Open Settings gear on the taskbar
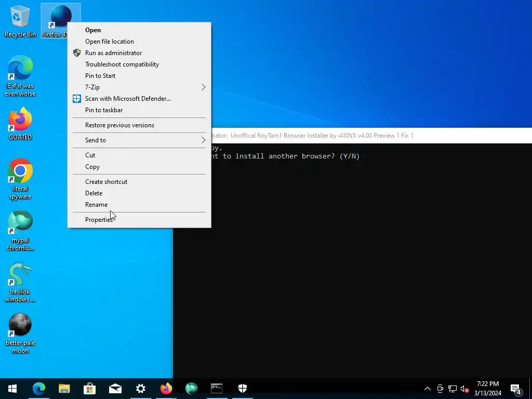 pyautogui.click(x=140, y=389)
